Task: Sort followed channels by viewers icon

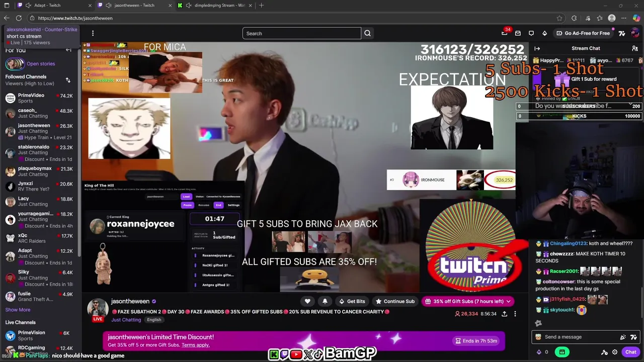Action: click(x=68, y=80)
